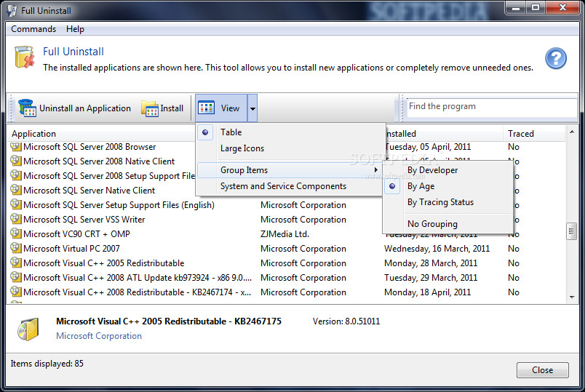585x392 pixels.
Task: Click the Full Uninstall title bar icon
Action: tap(12, 10)
